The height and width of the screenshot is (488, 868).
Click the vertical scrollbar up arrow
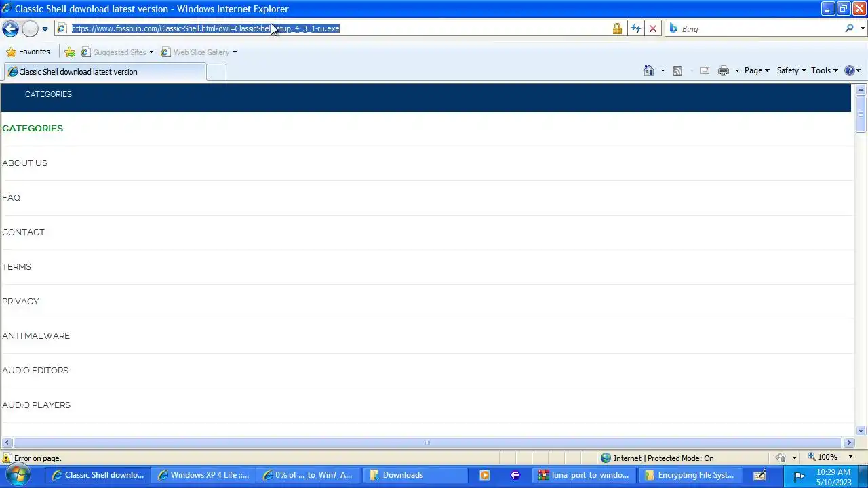[x=861, y=89]
